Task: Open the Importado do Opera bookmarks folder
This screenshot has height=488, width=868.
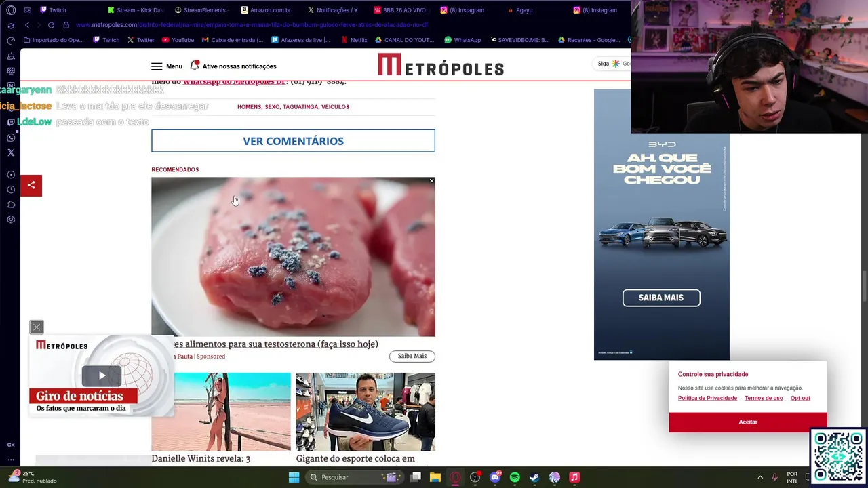Action: 54,40
